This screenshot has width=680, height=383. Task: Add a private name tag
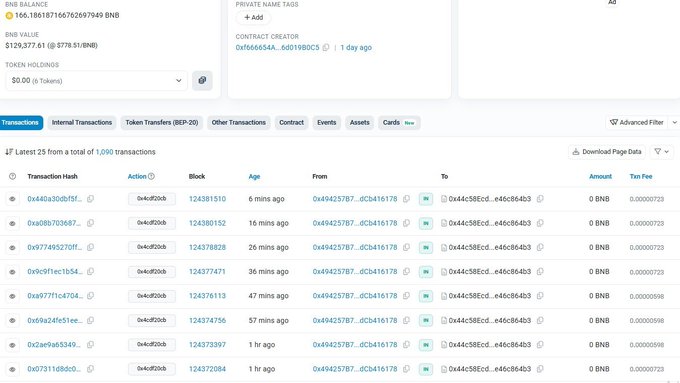[254, 17]
